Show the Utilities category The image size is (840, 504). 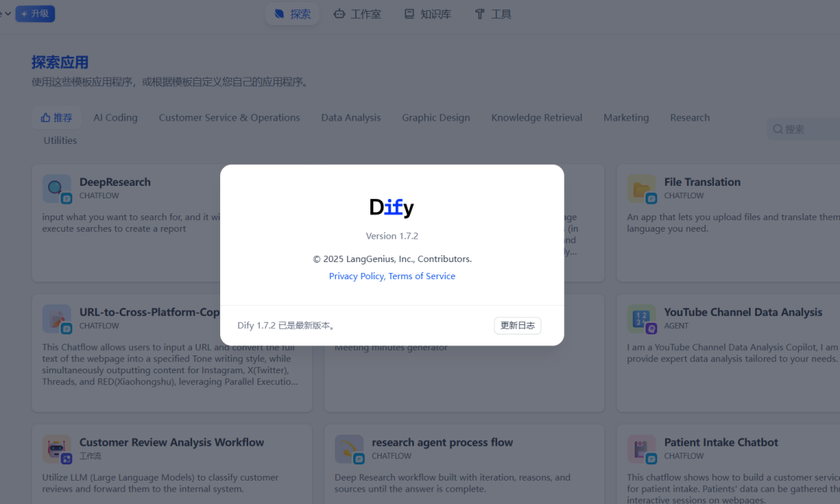click(60, 140)
